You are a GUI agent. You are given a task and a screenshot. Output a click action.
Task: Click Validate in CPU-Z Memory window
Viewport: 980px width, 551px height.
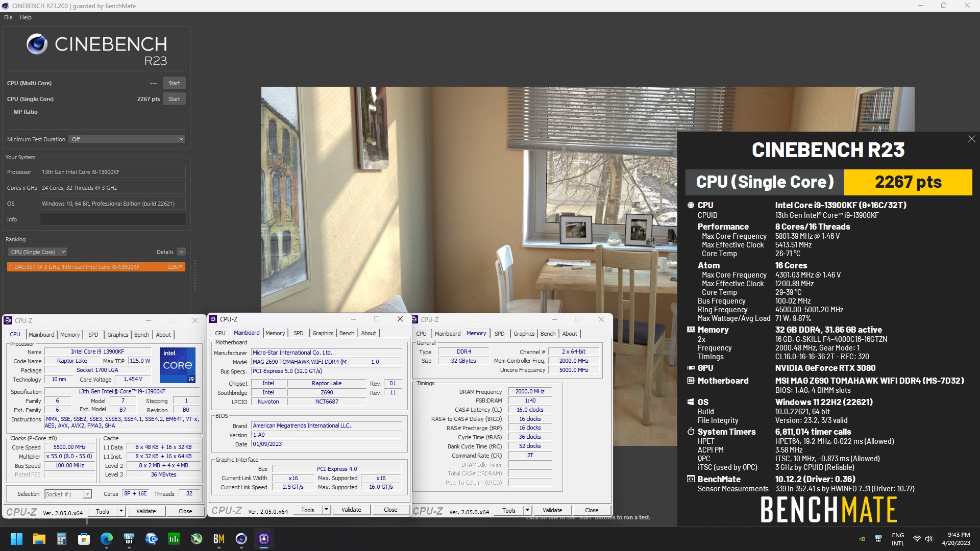(552, 510)
